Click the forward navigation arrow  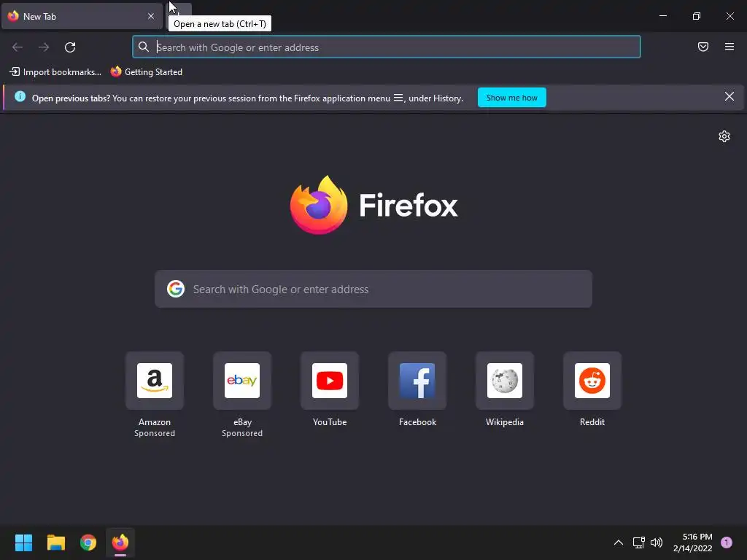click(44, 47)
